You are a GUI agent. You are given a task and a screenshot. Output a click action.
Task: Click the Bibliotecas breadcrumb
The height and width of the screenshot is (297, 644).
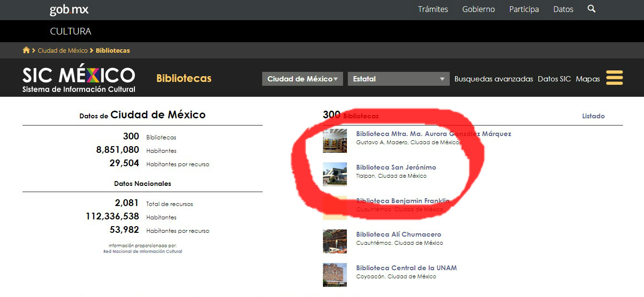tap(113, 50)
